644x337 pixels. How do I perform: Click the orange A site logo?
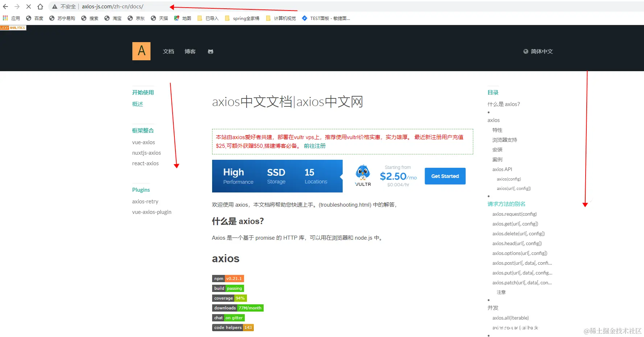tap(141, 51)
